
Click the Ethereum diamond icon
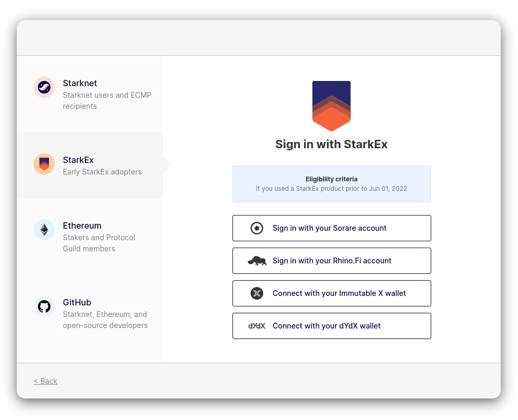(x=44, y=230)
